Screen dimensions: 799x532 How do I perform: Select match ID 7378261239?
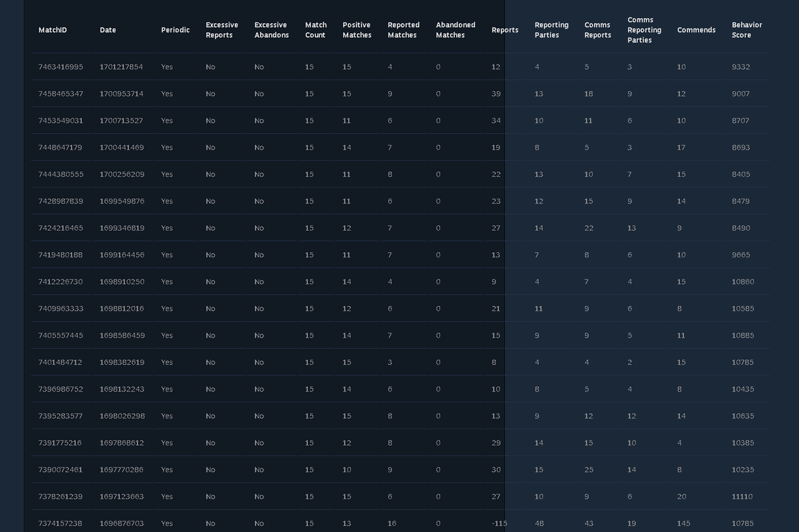(x=61, y=497)
